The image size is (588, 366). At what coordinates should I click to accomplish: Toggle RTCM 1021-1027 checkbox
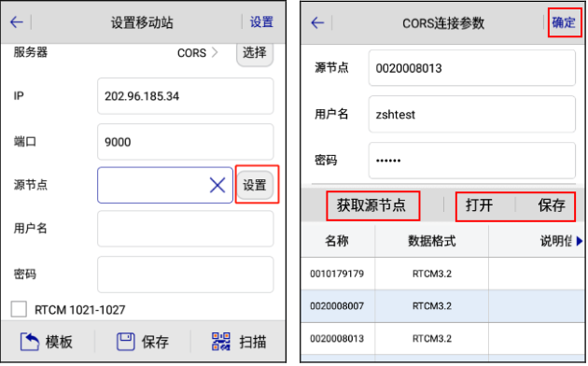19,309
